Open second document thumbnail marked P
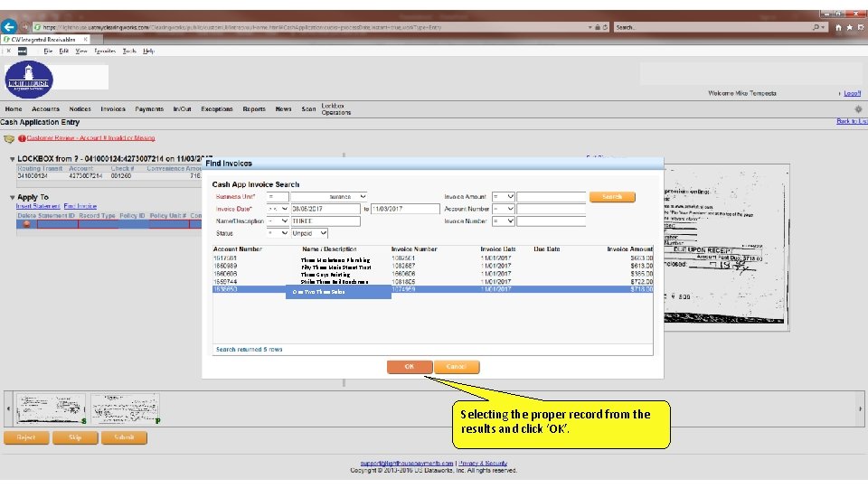Screen dimensions: 868x488 [x=125, y=408]
